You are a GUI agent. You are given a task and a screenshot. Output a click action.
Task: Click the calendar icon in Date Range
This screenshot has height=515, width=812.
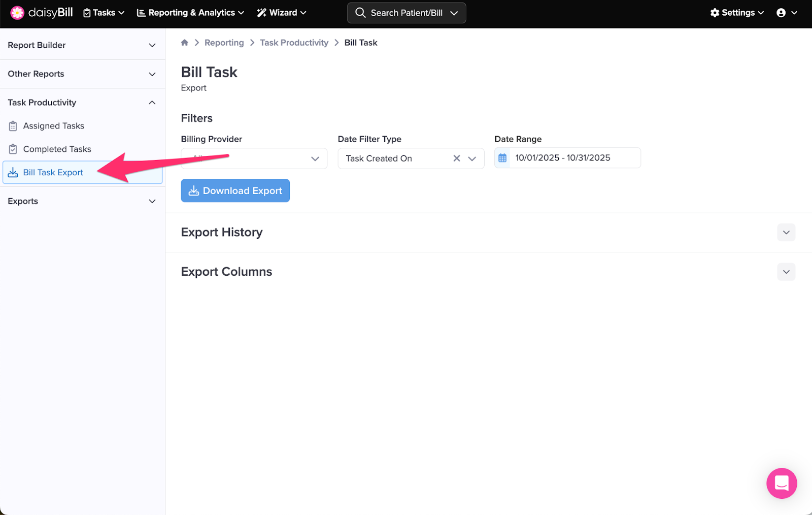[x=502, y=158]
